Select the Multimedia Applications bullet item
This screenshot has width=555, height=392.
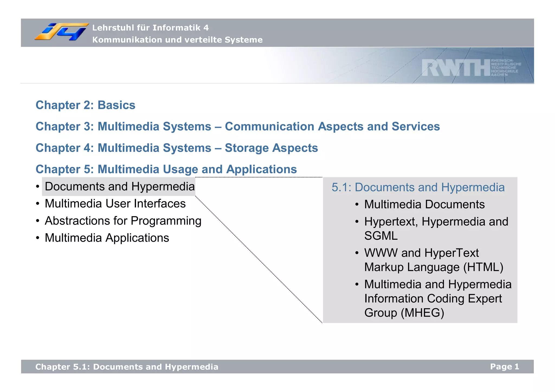107,238
